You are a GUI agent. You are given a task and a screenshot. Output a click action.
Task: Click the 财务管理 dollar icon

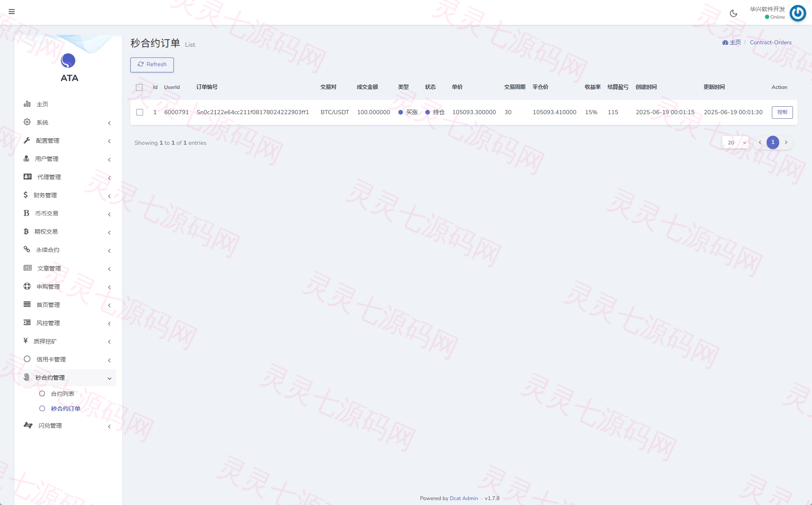click(26, 195)
